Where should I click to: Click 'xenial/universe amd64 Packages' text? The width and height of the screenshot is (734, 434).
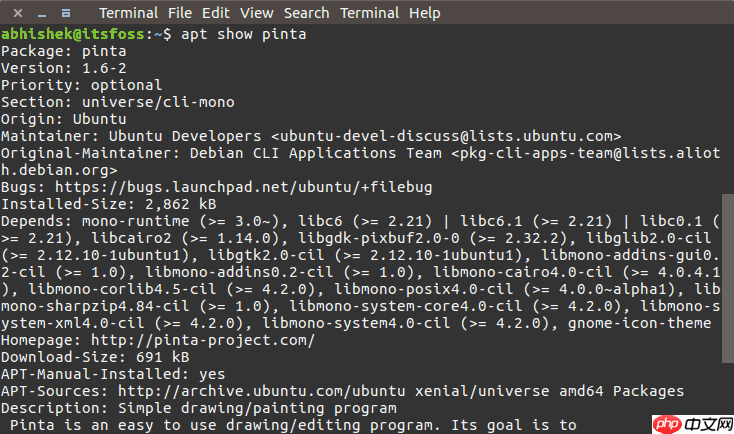coord(550,391)
